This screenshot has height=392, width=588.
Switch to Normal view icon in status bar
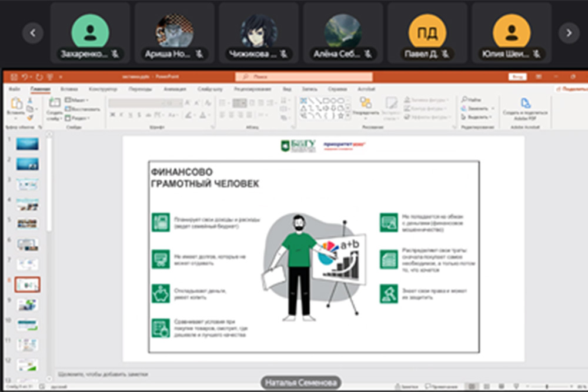click(x=472, y=386)
